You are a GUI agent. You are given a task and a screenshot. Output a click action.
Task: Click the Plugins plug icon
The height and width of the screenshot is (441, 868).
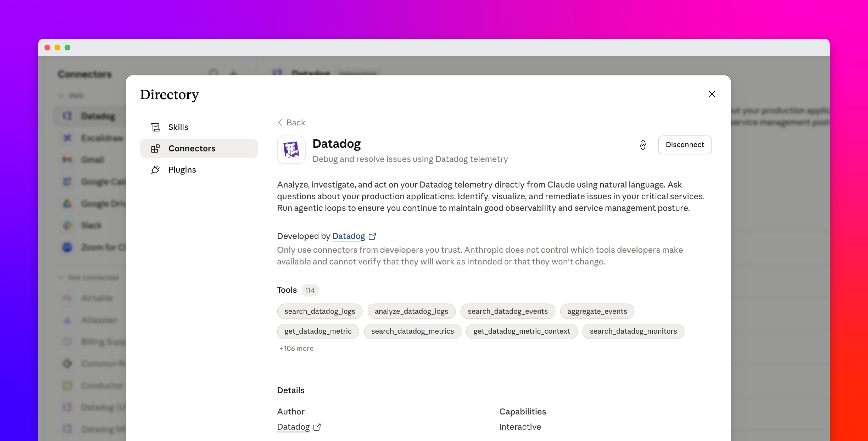pyautogui.click(x=155, y=170)
